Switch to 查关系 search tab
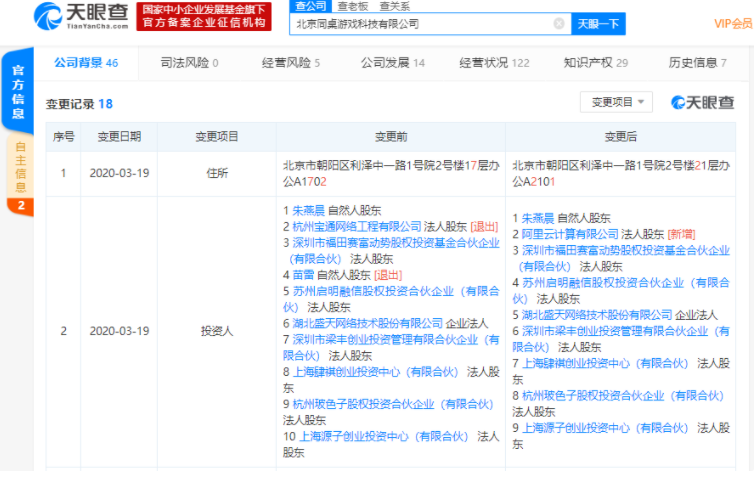756x478 pixels. pyautogui.click(x=394, y=6)
